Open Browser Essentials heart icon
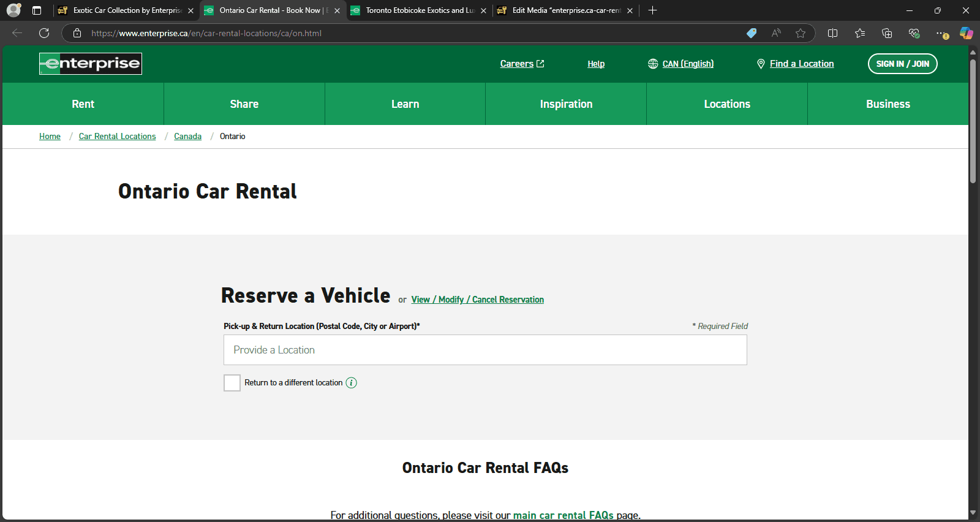 [x=914, y=33]
